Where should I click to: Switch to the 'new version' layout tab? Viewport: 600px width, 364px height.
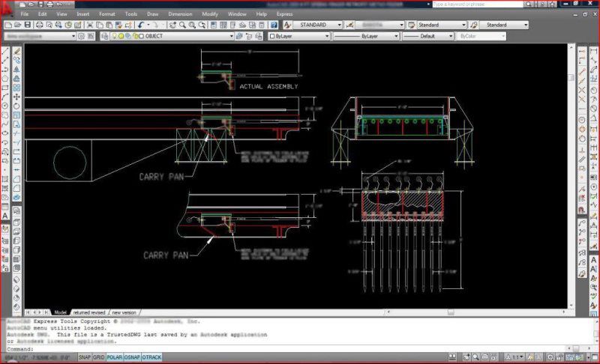tap(124, 312)
